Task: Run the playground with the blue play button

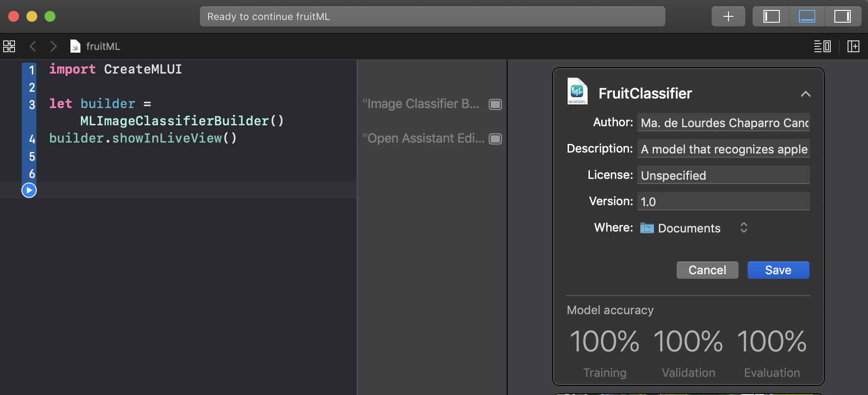Action: (29, 190)
